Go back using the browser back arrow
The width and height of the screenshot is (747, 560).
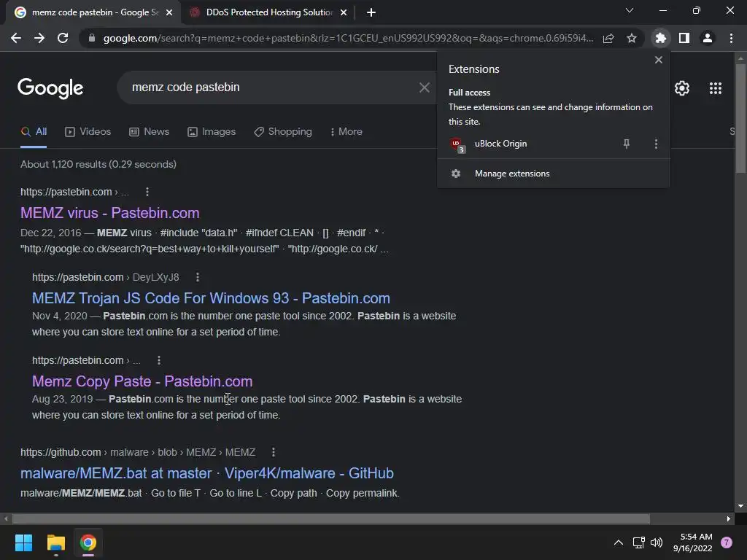coord(16,38)
